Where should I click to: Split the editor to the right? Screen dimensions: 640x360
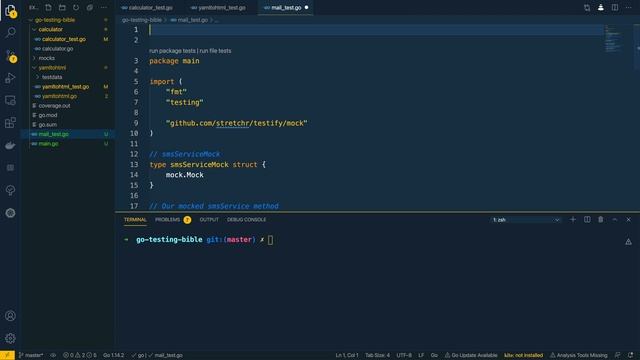pos(615,7)
